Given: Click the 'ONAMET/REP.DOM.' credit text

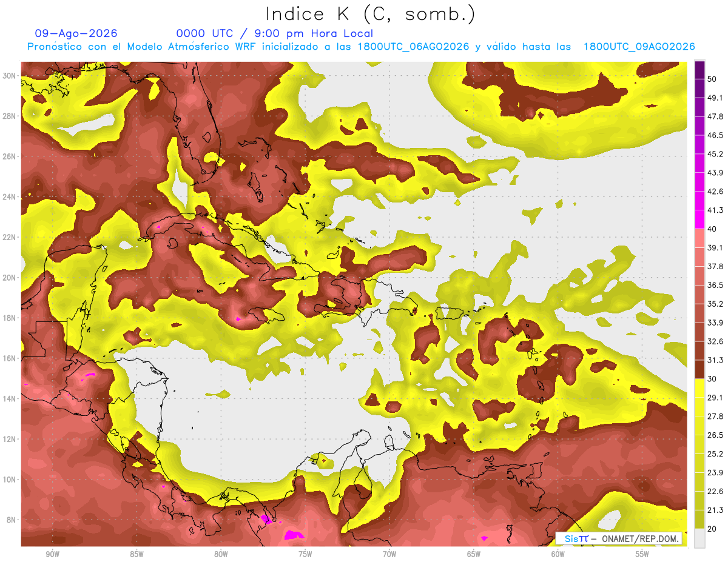Looking at the screenshot, I should [641, 538].
